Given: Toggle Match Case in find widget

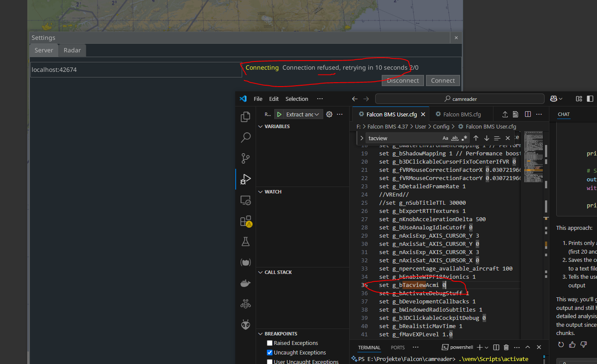Looking at the screenshot, I should [445, 138].
